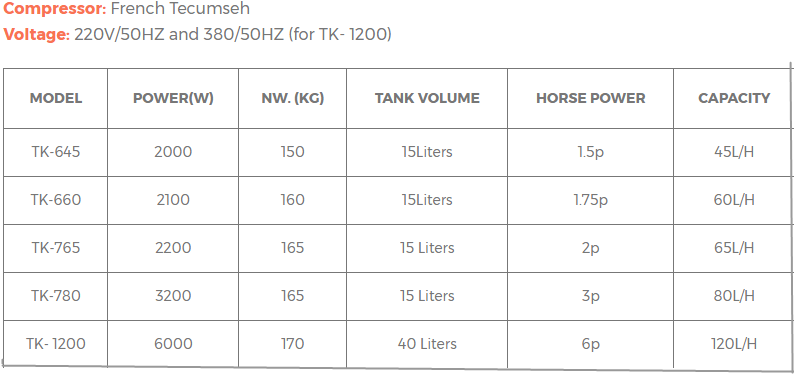Click the TANK VOLUME column header

coord(427,98)
